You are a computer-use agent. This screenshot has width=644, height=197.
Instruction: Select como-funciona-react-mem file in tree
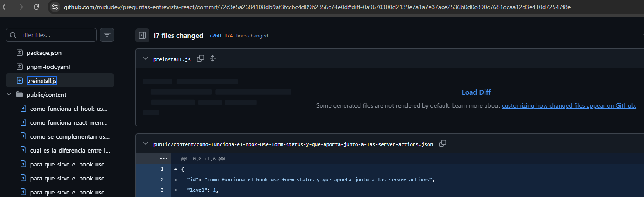69,122
